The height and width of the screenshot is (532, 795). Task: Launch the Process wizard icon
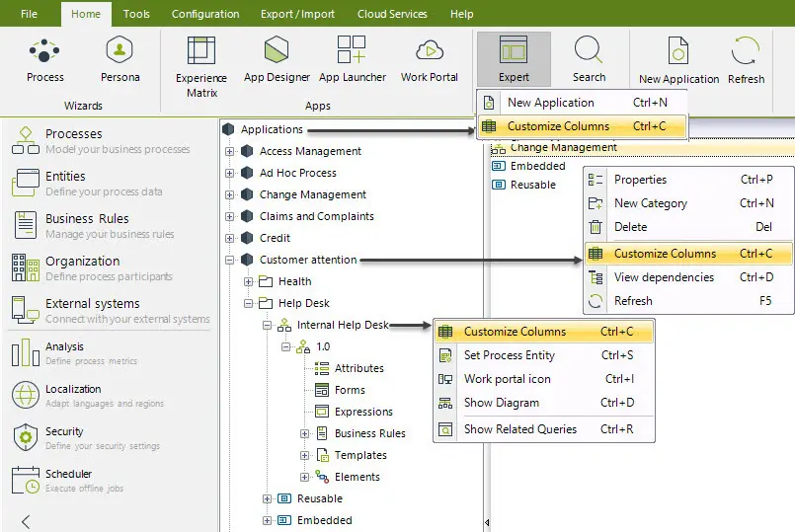(44, 60)
